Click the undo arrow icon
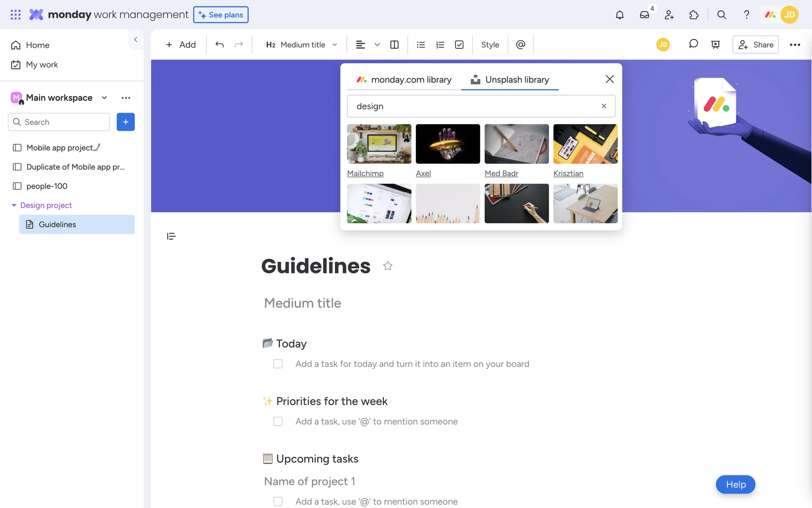Viewport: 812px width, 508px height. click(x=219, y=44)
